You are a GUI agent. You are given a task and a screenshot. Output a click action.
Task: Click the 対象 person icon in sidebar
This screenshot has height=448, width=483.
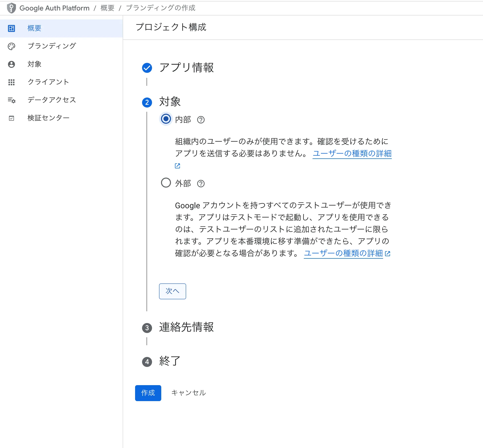tap(11, 64)
